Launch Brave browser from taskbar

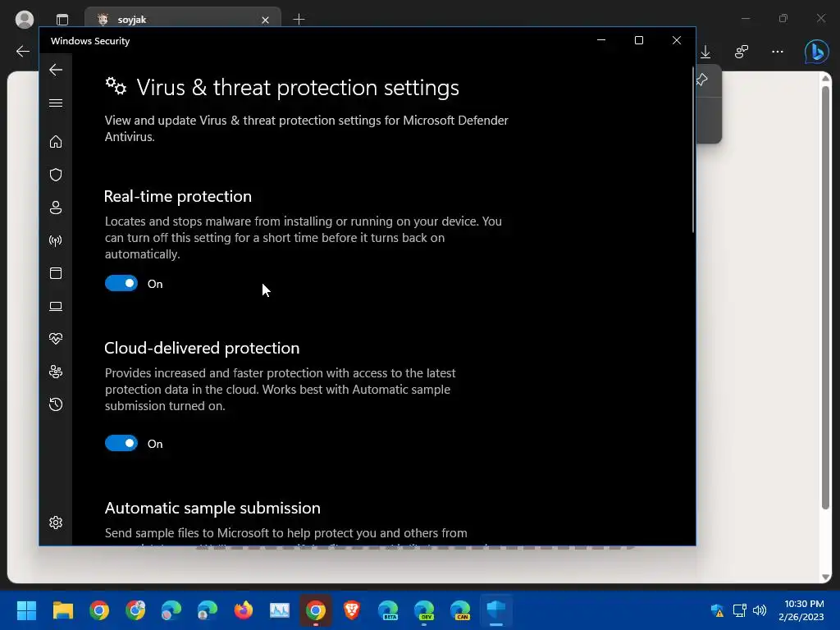[x=351, y=610]
